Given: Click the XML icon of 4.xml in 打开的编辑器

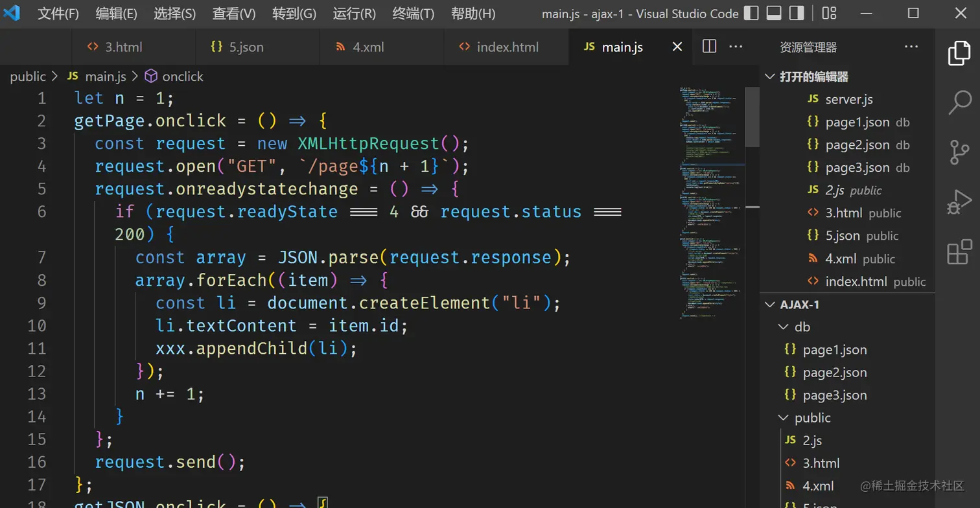Looking at the screenshot, I should point(813,259).
